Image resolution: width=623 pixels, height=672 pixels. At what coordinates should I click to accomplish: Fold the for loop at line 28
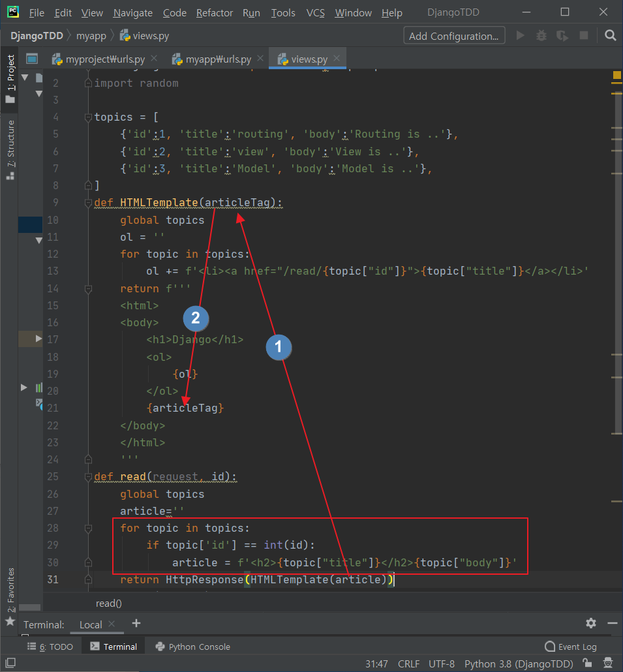coord(88,528)
